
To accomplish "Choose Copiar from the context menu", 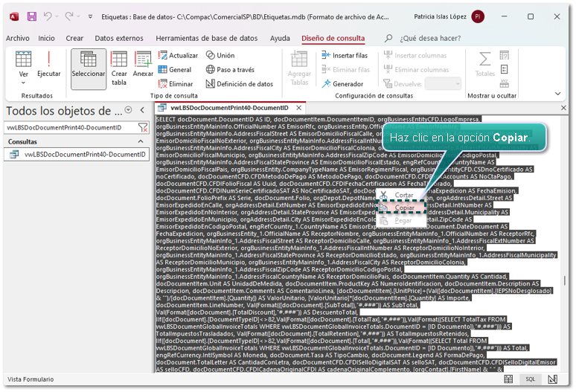I will 404,208.
